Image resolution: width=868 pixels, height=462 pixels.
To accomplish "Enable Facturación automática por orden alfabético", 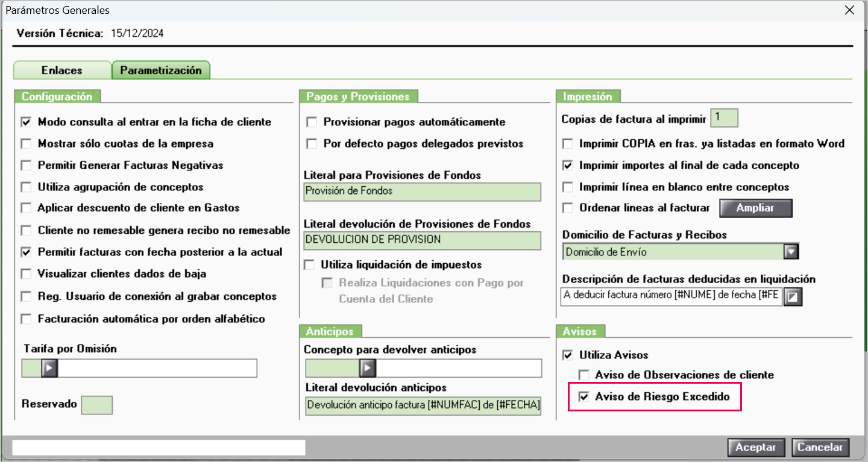I will pos(26,319).
